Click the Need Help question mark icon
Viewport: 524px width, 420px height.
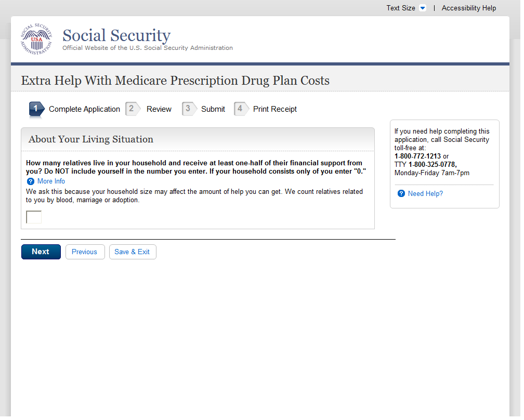coord(401,194)
